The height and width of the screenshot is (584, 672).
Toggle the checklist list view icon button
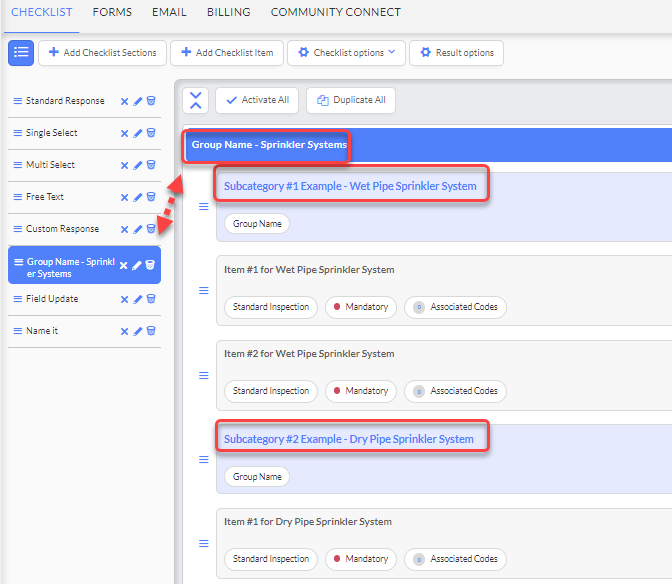click(x=21, y=53)
